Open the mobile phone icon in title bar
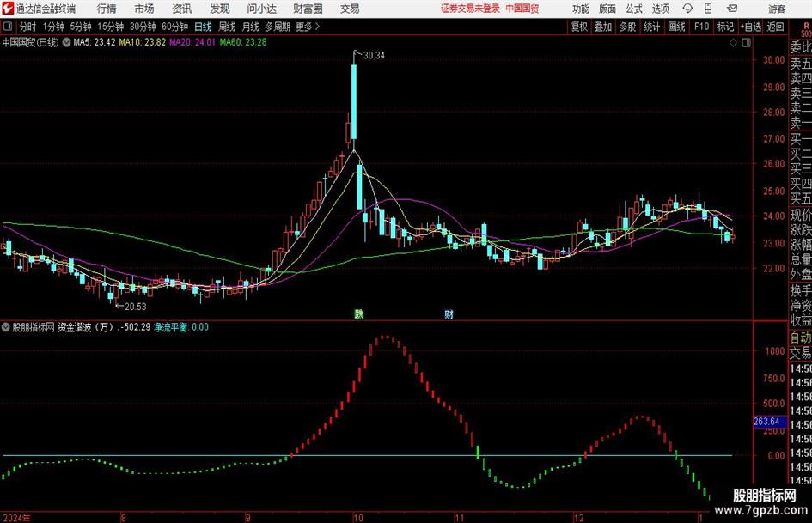Screen dimensions: 812x523 [708, 9]
